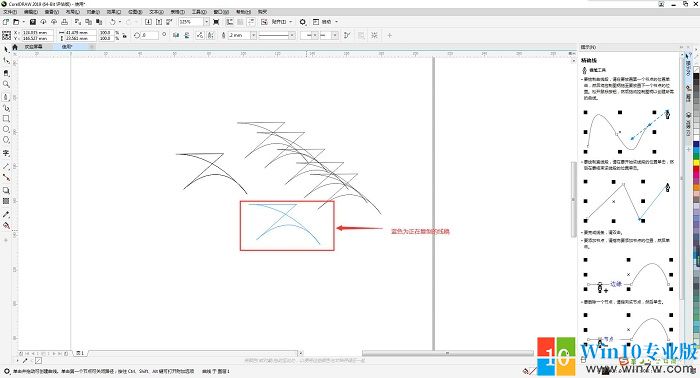700x378 pixels.
Task: Toggle the Bounding box button
Action: pos(374,35)
